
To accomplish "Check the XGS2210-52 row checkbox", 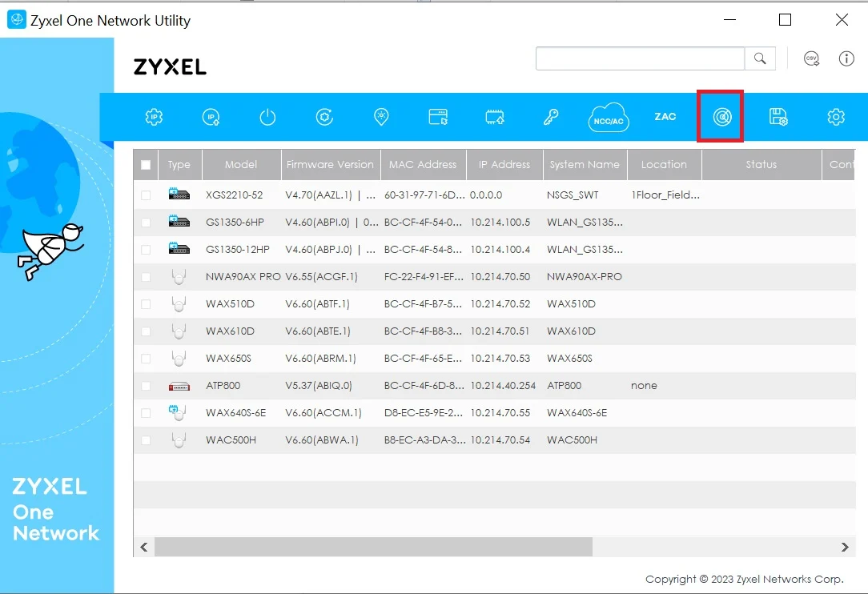I will point(146,195).
